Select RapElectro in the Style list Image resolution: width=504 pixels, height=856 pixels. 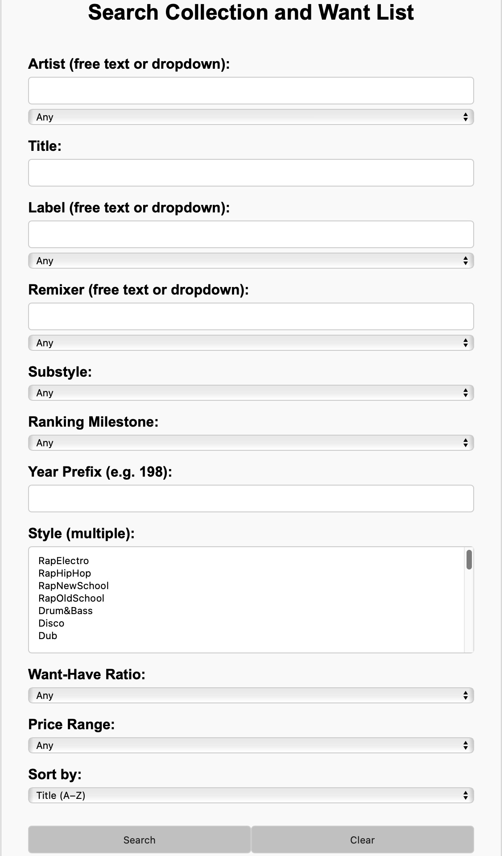(x=64, y=561)
